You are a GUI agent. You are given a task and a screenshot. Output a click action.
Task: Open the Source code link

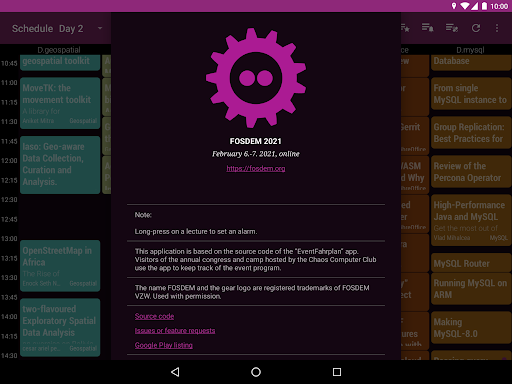tap(154, 316)
